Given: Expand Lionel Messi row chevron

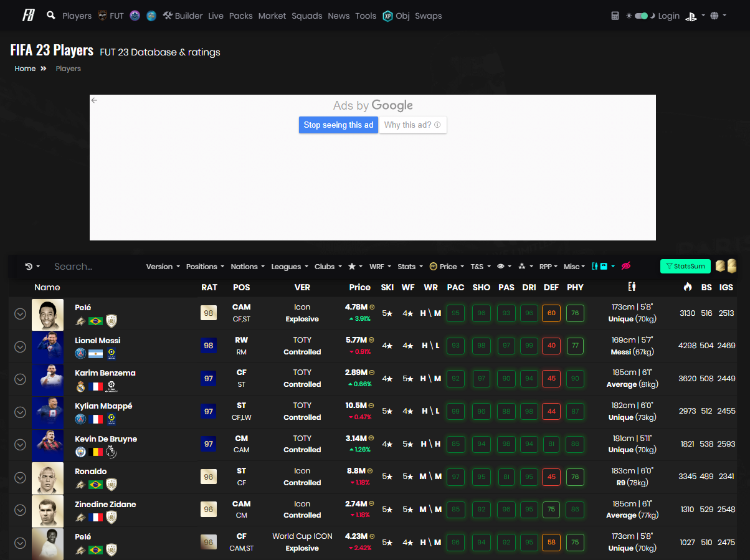Looking at the screenshot, I should point(20,346).
